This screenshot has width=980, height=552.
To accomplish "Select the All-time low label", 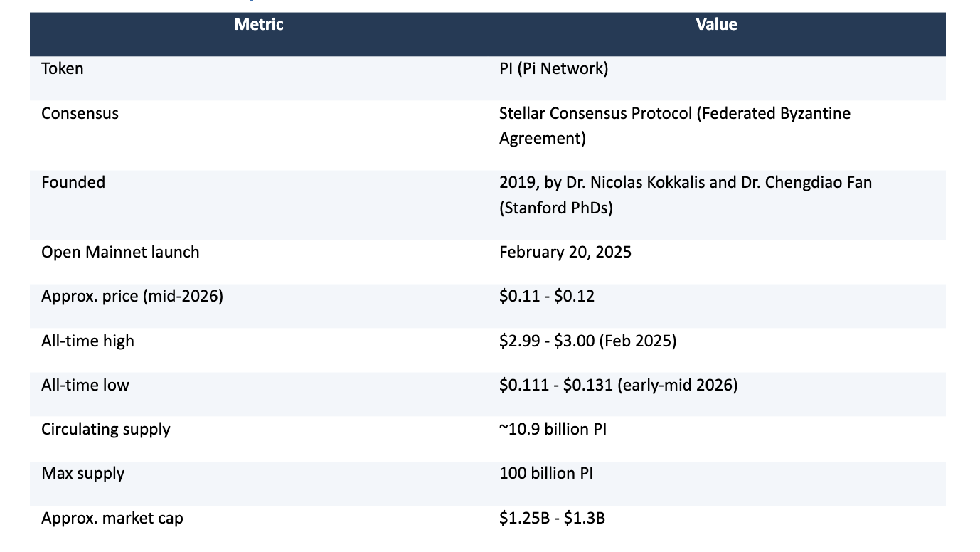I will point(85,385).
